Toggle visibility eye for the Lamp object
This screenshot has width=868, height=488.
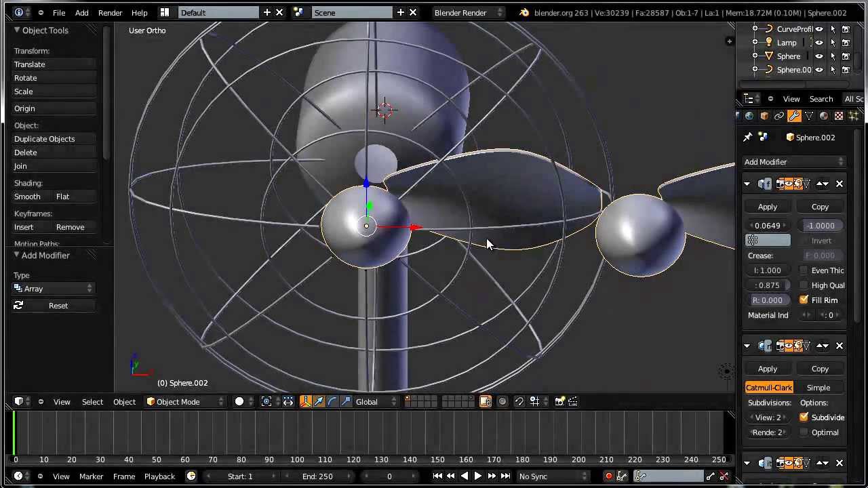(819, 43)
